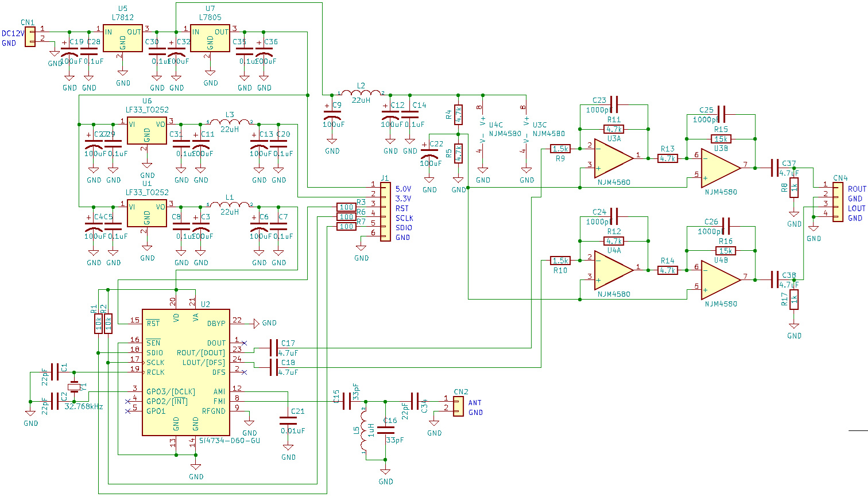Click the 4.7uF capacitor C17
This screenshot has height=497, width=868.
(274, 348)
